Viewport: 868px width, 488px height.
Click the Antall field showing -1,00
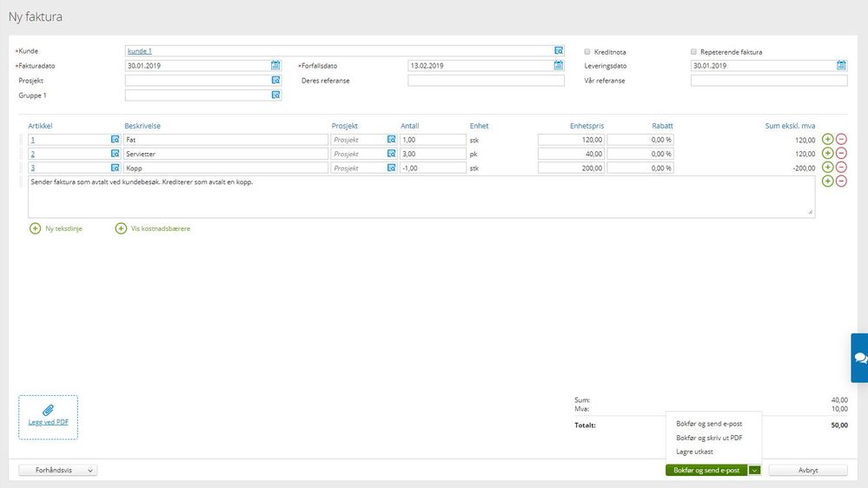click(433, 168)
